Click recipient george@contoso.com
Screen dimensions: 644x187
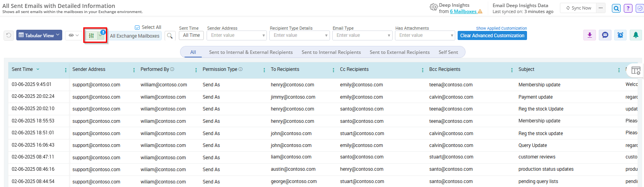pyautogui.click(x=294, y=181)
